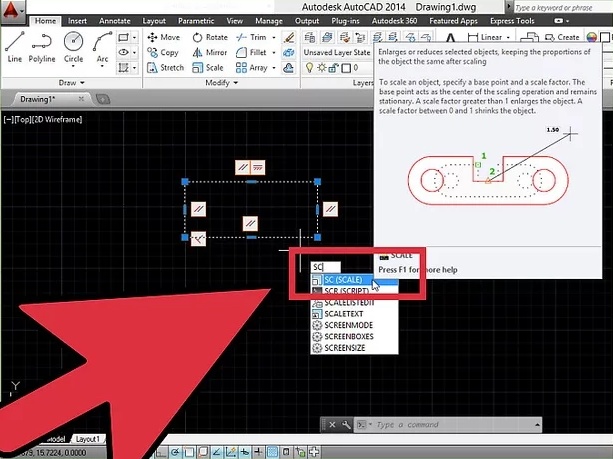Toggle Object Snap in status bar
This screenshot has height=459, width=613.
point(189,452)
